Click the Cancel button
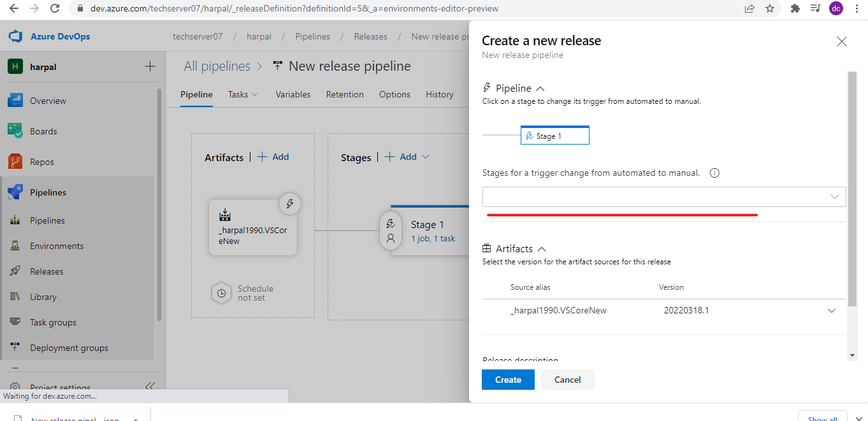Viewport: 868px width, 421px height. 567,380
